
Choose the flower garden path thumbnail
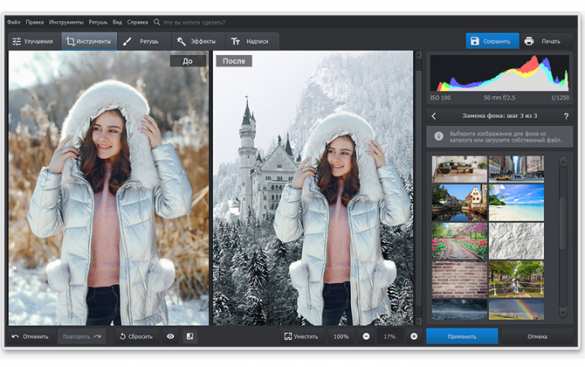click(459, 241)
